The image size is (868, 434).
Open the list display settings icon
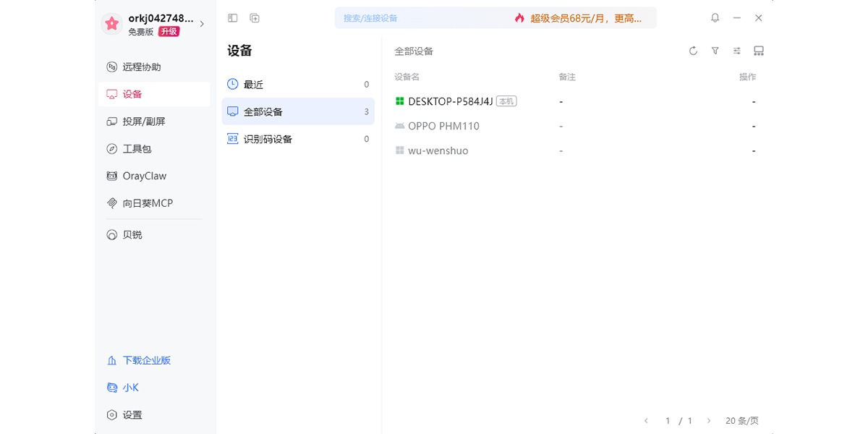(736, 51)
